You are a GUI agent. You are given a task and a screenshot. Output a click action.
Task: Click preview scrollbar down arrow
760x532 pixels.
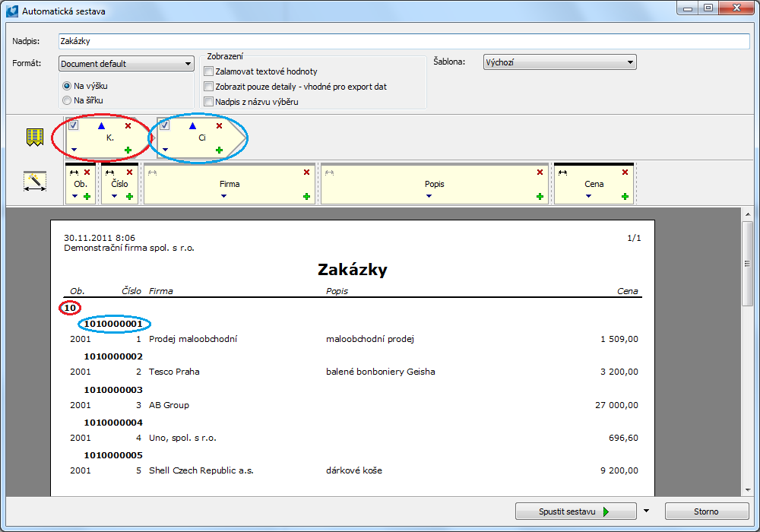[747, 490]
